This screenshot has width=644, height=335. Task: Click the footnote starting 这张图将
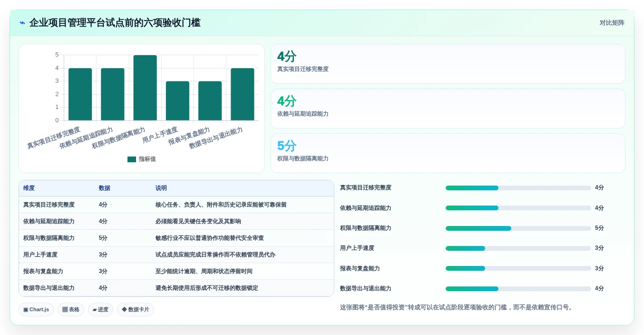[x=458, y=307]
